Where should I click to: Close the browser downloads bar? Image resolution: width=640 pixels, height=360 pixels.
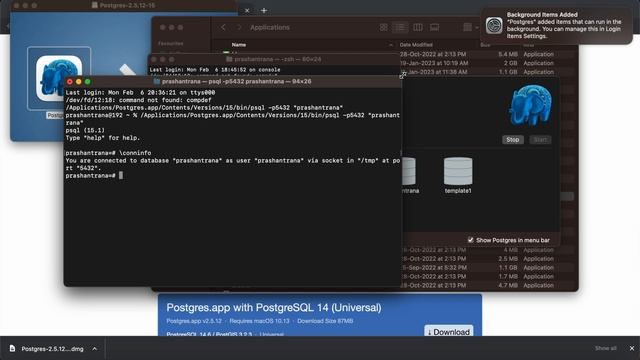(x=632, y=348)
